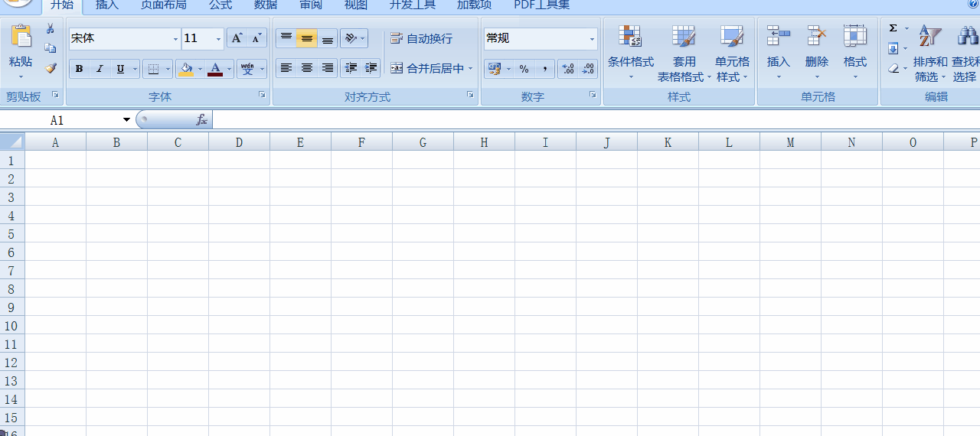Screen dimensions: 980x436
Task: Switch to the 视图 ribbon tab
Action: click(356, 5)
